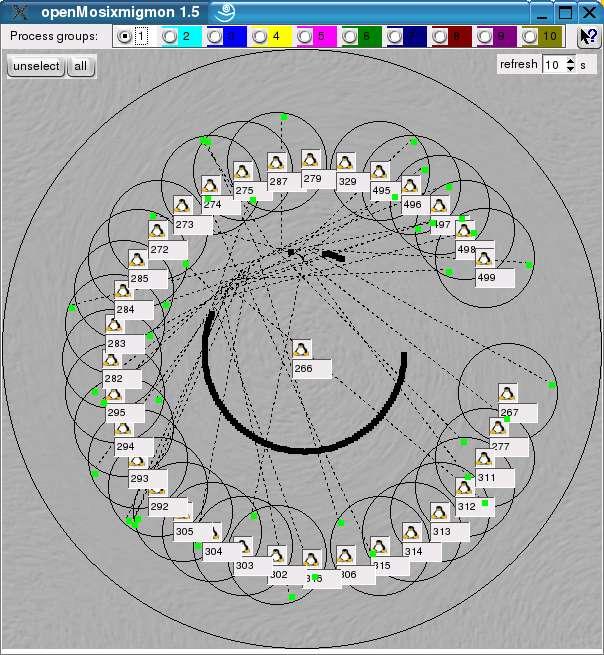Select process group 8 dark red radio button

coord(439,36)
